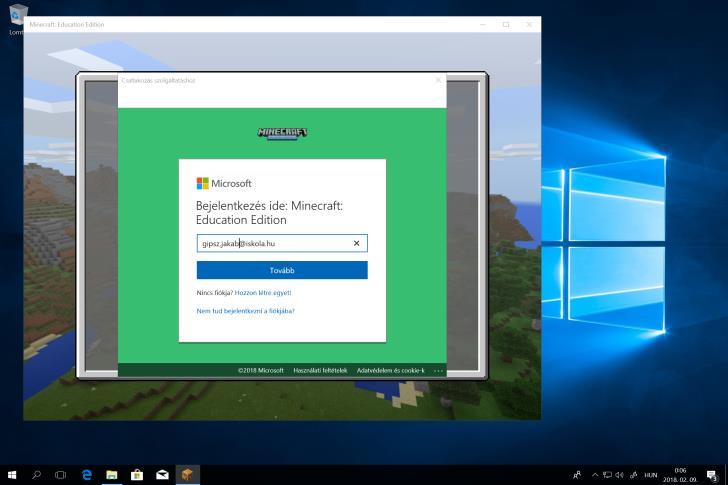Maximize the Minecraft Education Edition window

click(x=506, y=24)
